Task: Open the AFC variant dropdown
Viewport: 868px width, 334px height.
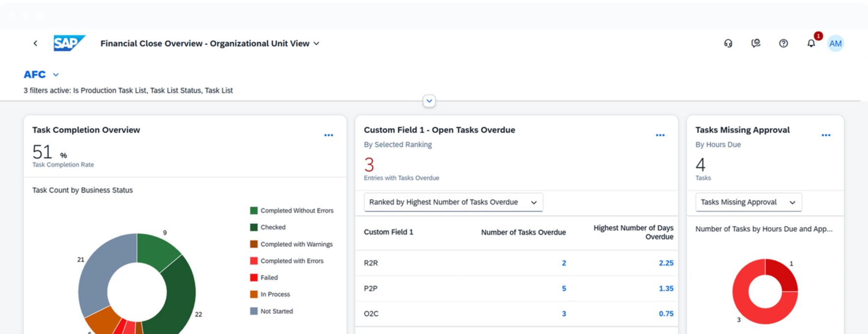Action: point(56,75)
